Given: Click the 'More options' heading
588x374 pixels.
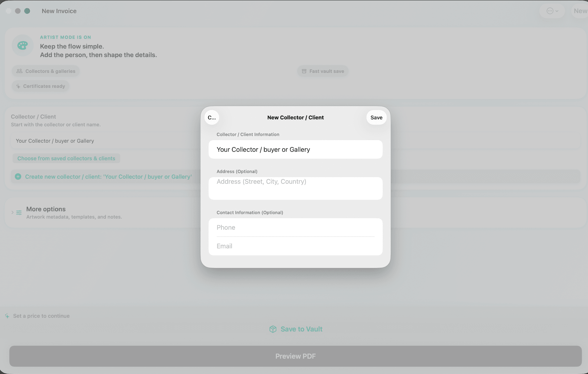Looking at the screenshot, I should point(46,209).
